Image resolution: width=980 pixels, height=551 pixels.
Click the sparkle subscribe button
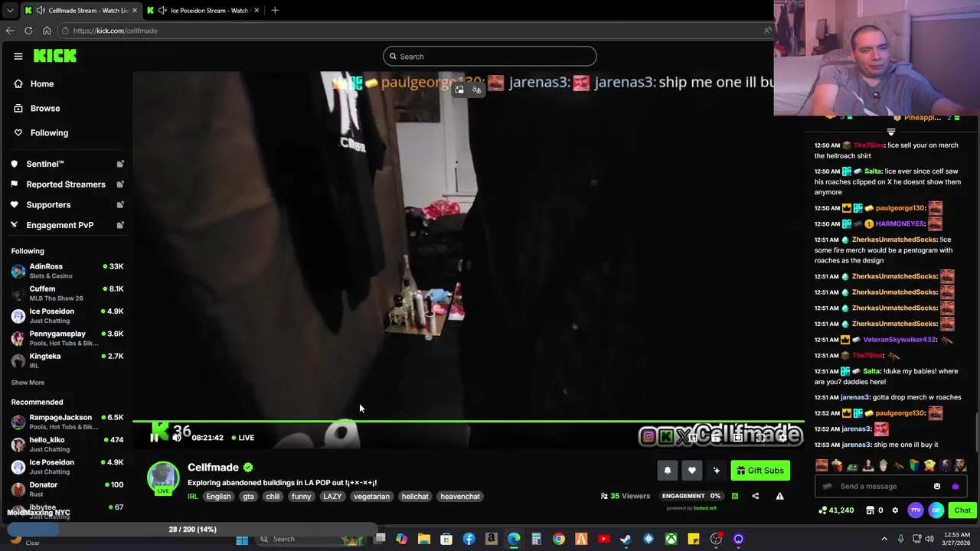[x=716, y=471]
